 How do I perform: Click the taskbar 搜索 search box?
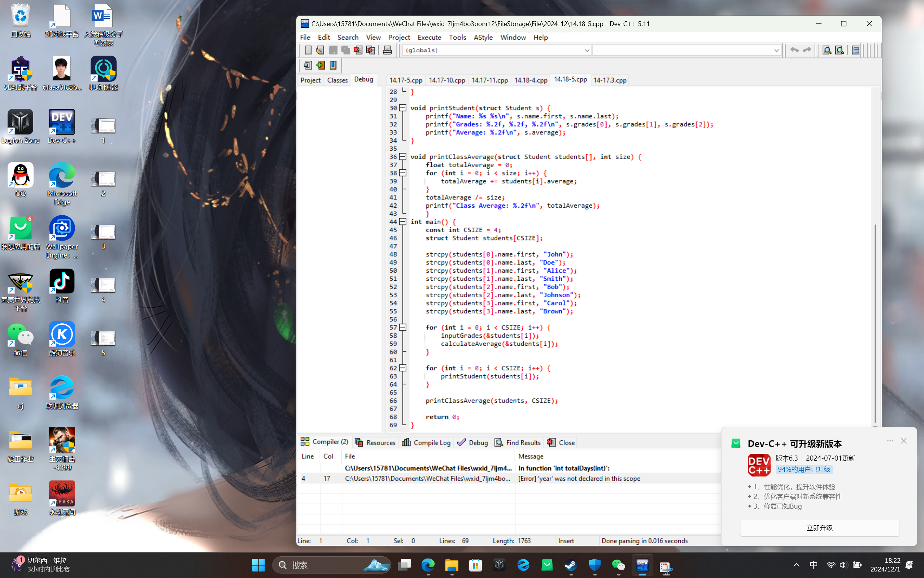pyautogui.click(x=331, y=565)
